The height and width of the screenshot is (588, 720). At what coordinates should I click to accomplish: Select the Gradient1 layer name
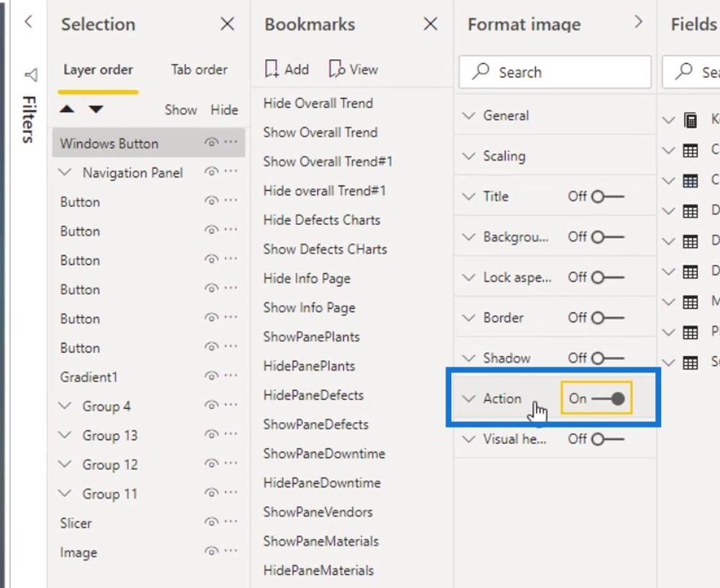tap(88, 377)
